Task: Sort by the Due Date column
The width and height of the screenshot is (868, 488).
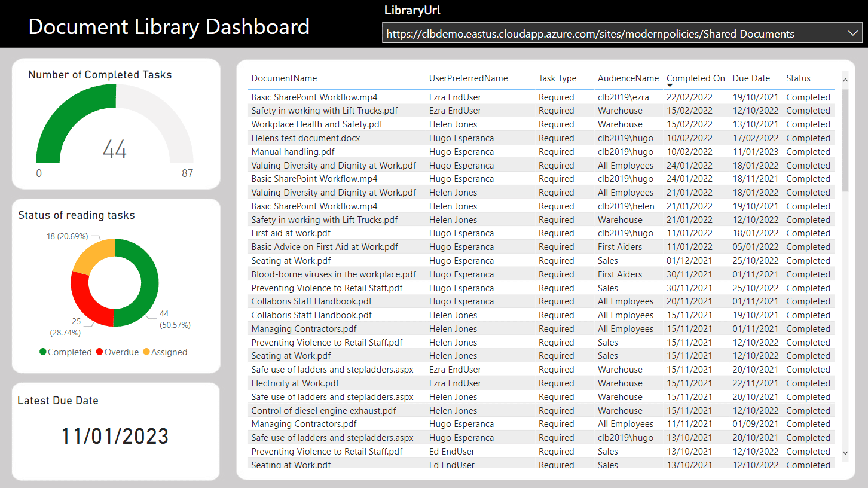Action: click(751, 78)
